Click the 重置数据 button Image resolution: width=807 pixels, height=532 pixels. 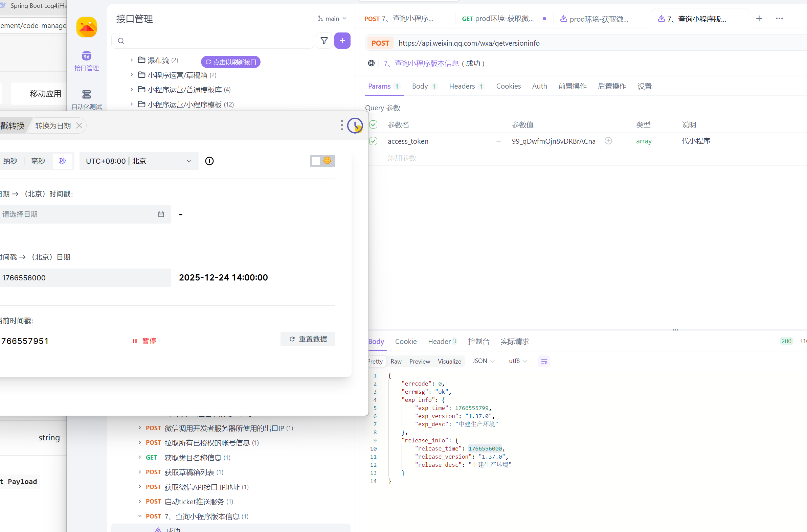pyautogui.click(x=308, y=339)
